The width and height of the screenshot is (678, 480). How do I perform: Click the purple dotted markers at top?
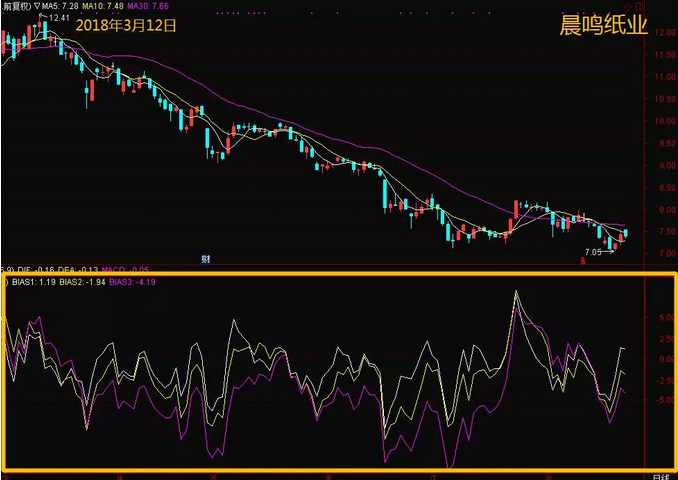(240, 13)
